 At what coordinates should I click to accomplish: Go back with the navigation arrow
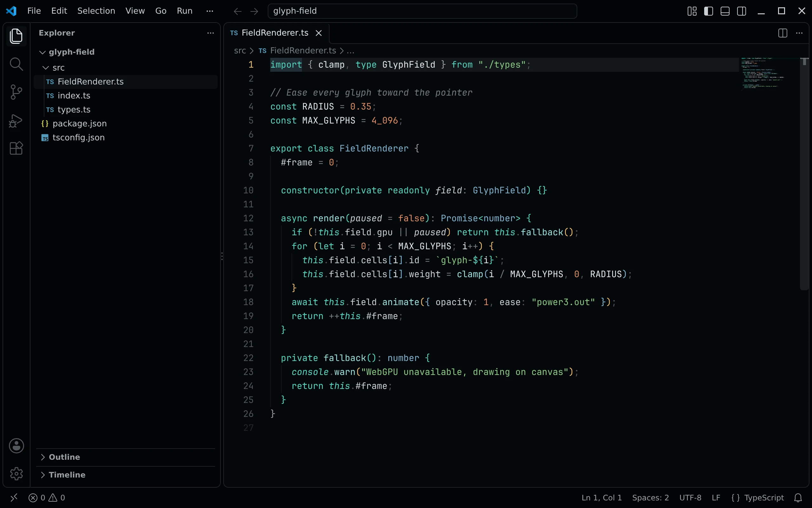point(238,11)
